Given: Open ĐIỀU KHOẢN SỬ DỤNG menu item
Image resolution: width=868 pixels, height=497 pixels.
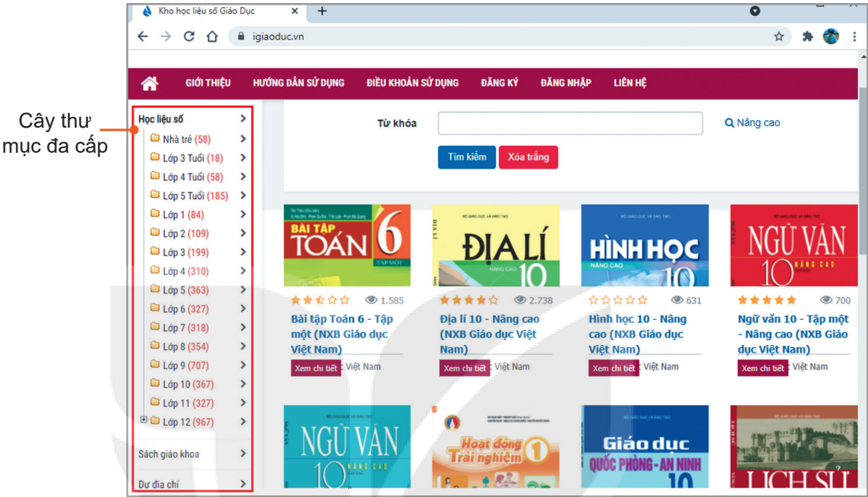Looking at the screenshot, I should 412,83.
